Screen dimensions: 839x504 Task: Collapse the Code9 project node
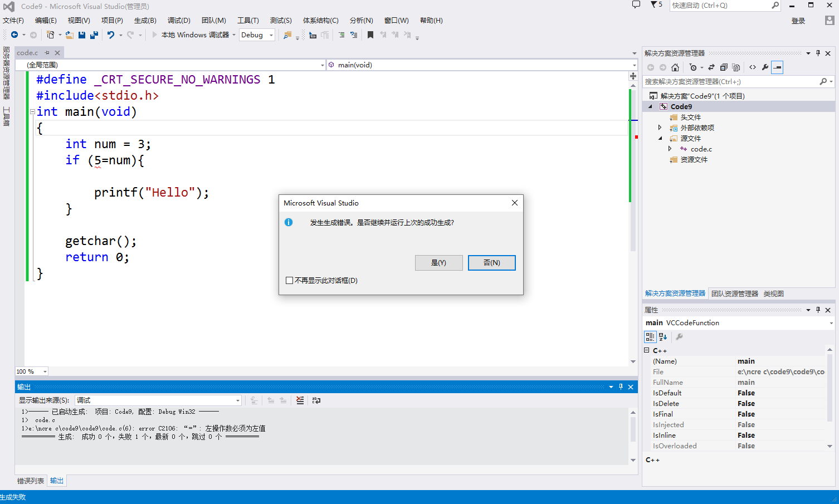pos(650,107)
